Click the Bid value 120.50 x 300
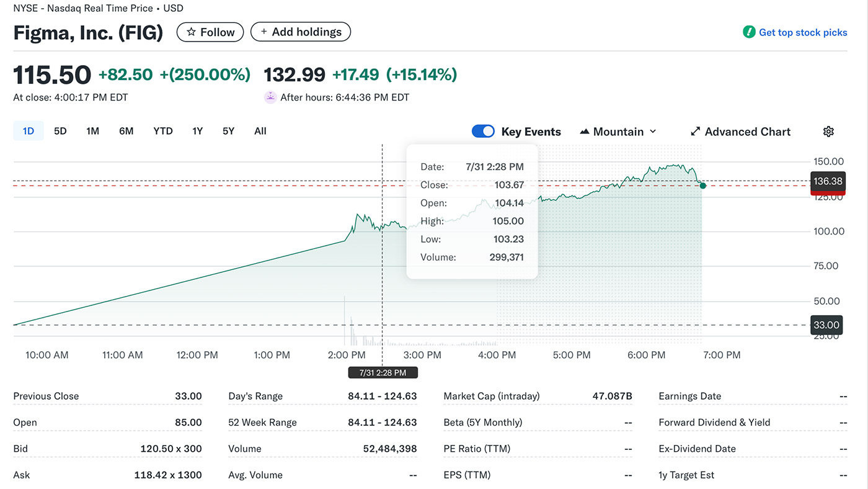The height and width of the screenshot is (489, 868). (171, 449)
